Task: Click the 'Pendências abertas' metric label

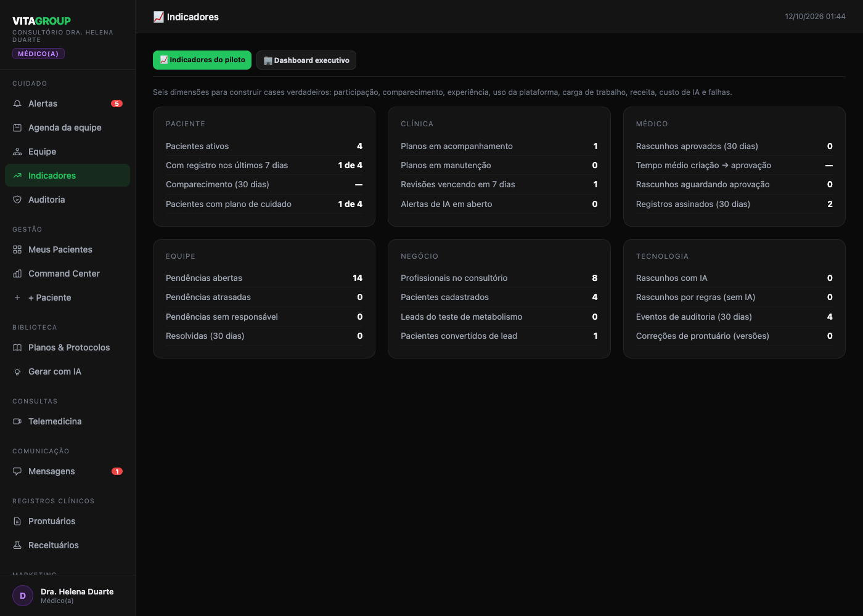Action: [204, 278]
